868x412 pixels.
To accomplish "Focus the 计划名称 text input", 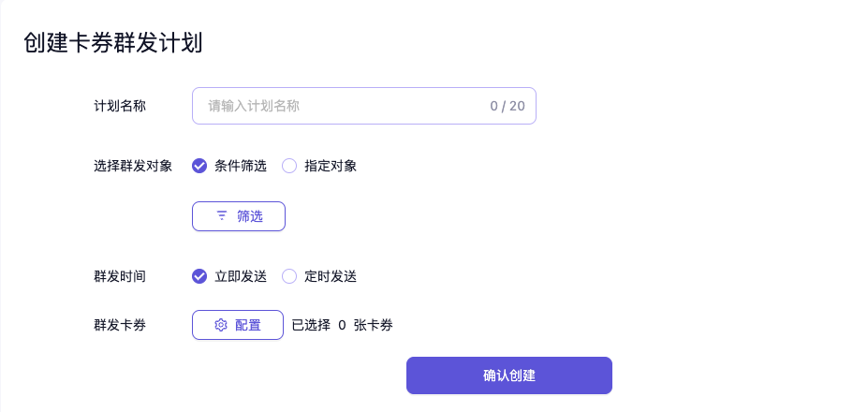I will coord(337,106).
